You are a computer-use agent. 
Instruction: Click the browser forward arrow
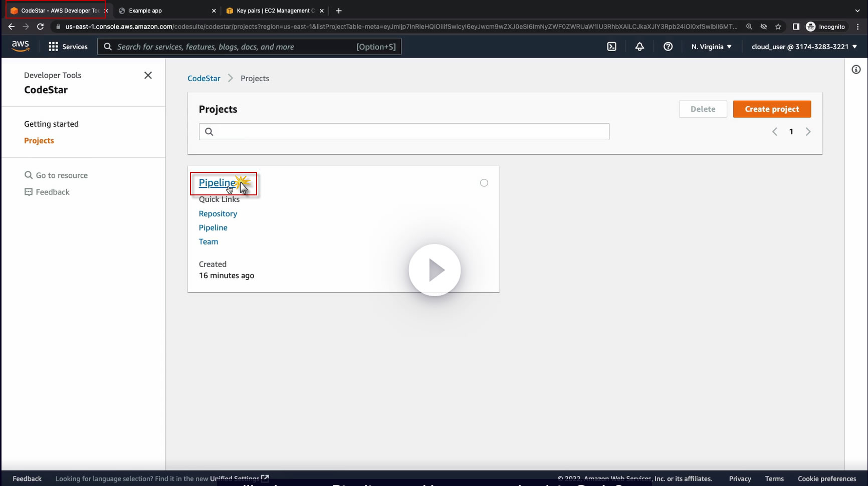26,27
